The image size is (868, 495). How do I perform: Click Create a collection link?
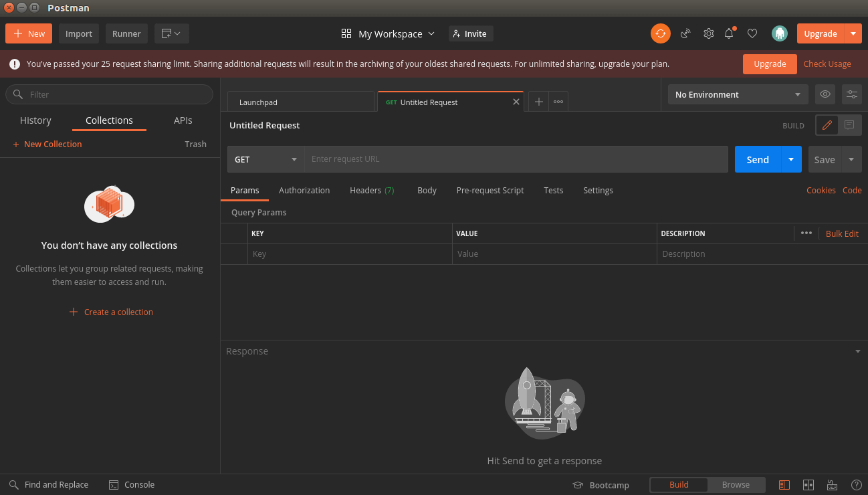(112, 312)
